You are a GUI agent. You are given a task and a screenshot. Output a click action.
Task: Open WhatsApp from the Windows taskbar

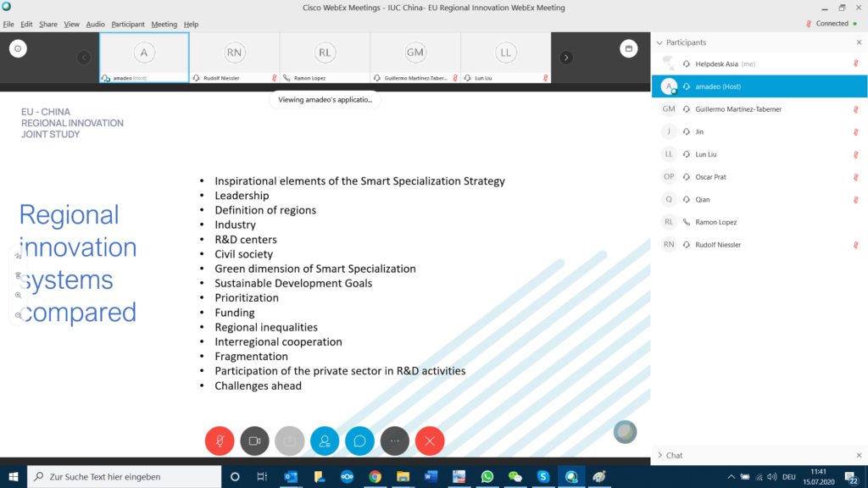point(487,477)
